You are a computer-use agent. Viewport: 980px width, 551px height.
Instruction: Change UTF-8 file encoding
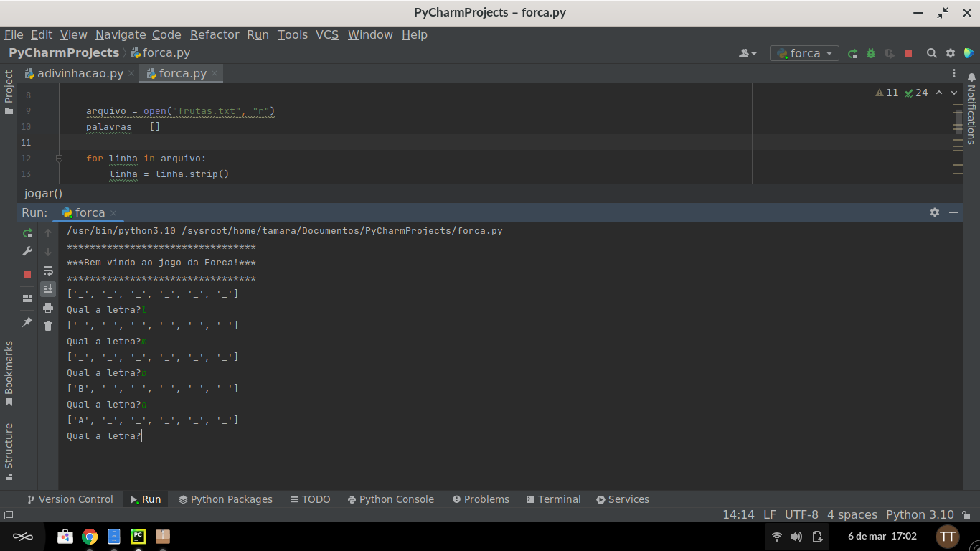point(801,514)
